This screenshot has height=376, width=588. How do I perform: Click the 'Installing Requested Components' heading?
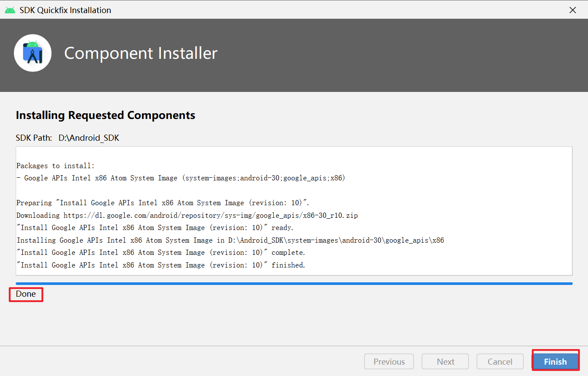[105, 115]
